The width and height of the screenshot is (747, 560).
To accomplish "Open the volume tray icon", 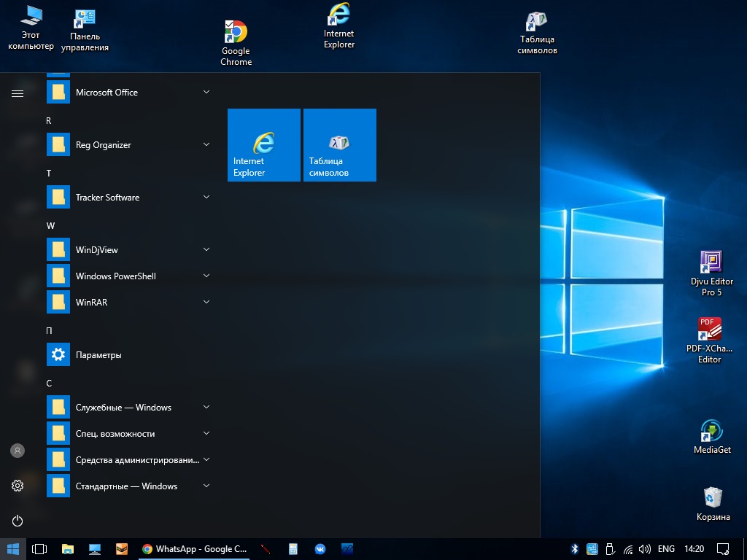I will point(645,549).
